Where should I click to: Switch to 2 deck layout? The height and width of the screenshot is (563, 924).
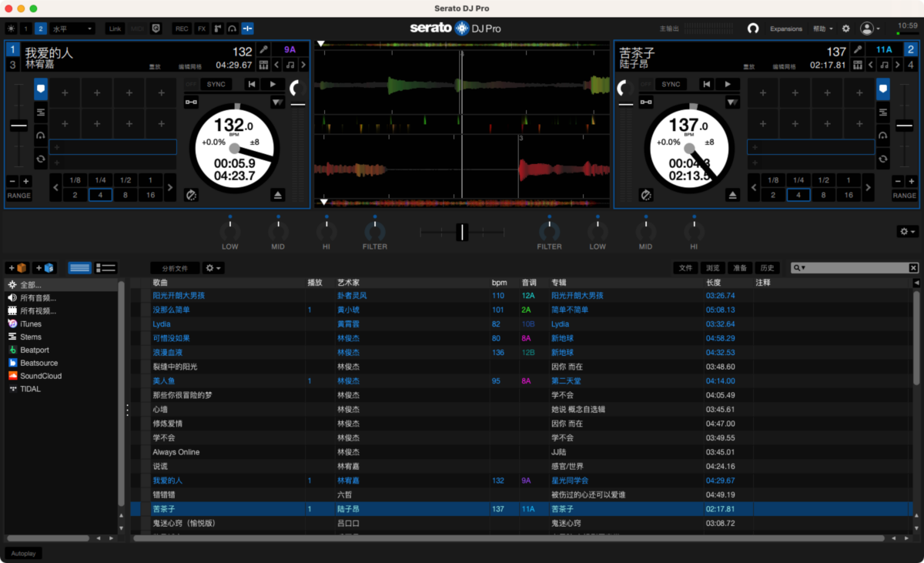[39, 28]
